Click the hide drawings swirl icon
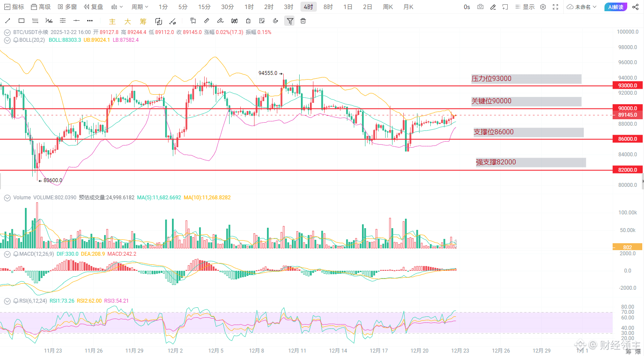Viewport: 644px width, 356px height. coord(276,21)
